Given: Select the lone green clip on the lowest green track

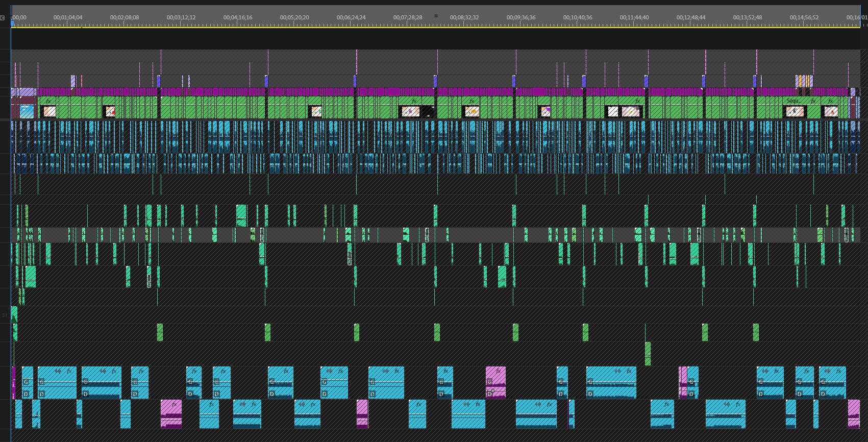Looking at the screenshot, I should pos(648,353).
